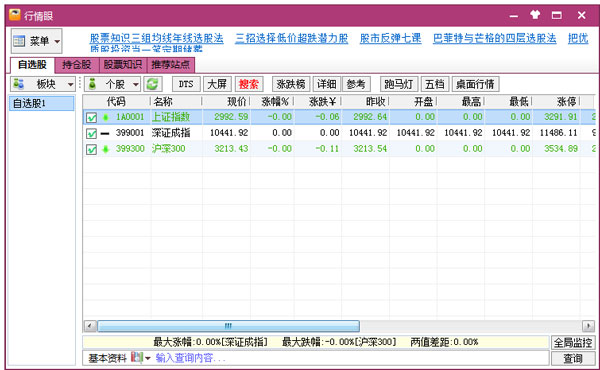Click the 最大涨幅 status text
This screenshot has height=370, width=600.
click(210, 342)
